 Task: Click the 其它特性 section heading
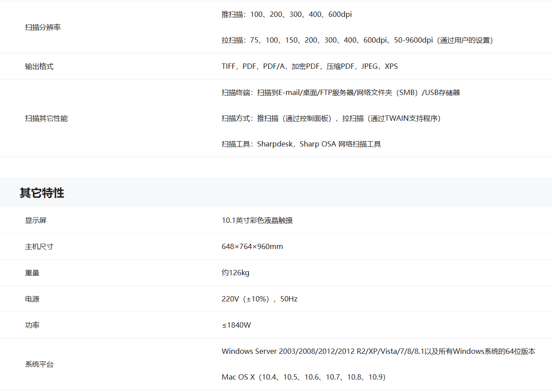pyautogui.click(x=42, y=193)
